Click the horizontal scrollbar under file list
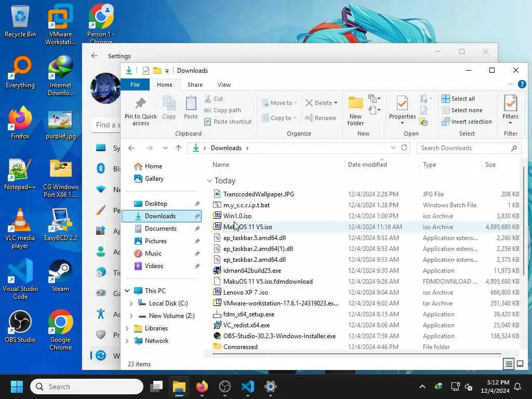 pos(356,354)
